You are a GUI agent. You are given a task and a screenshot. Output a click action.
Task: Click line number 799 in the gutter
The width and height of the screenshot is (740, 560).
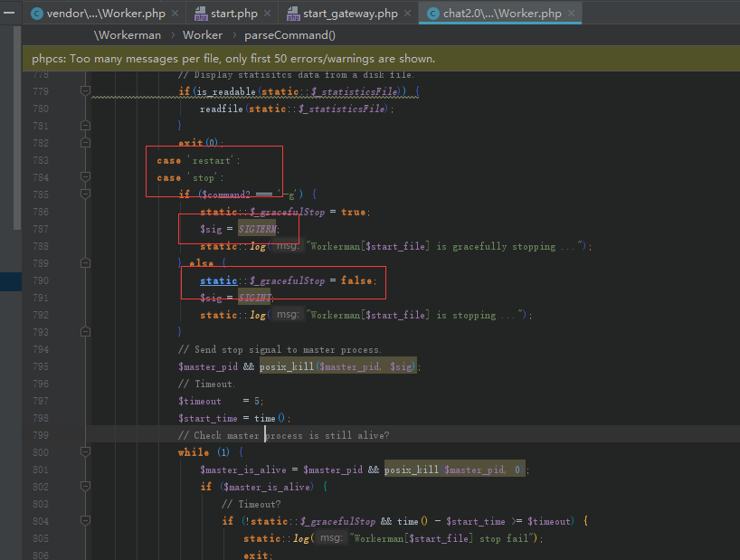click(41, 435)
